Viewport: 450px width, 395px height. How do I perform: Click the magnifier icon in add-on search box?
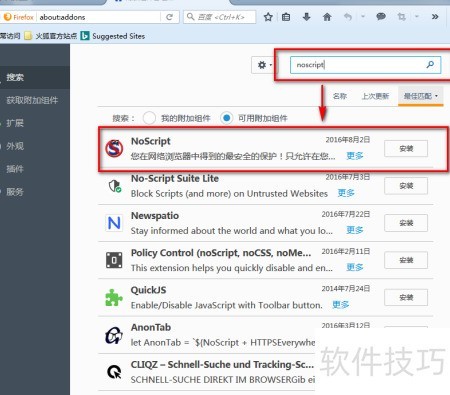pos(430,64)
